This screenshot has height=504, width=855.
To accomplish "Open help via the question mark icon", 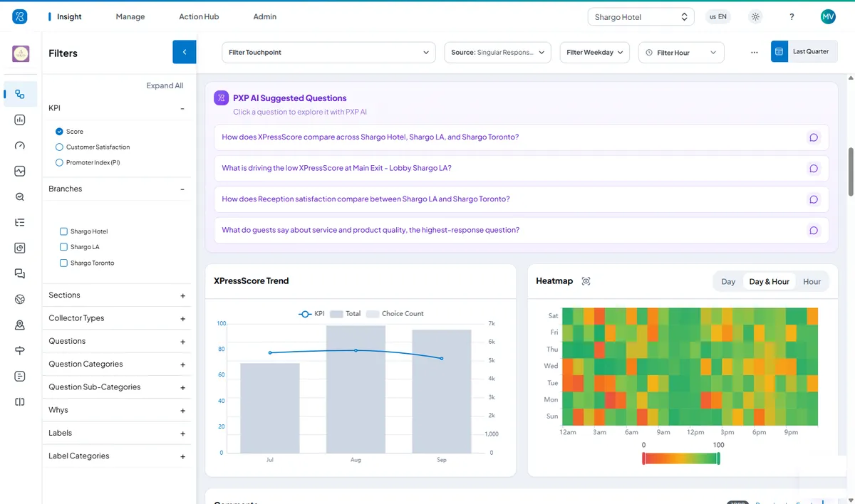I will point(792,17).
